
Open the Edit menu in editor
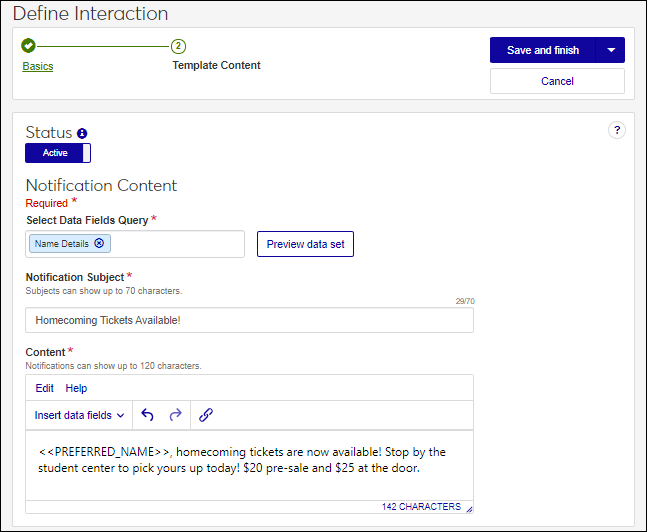(x=45, y=388)
